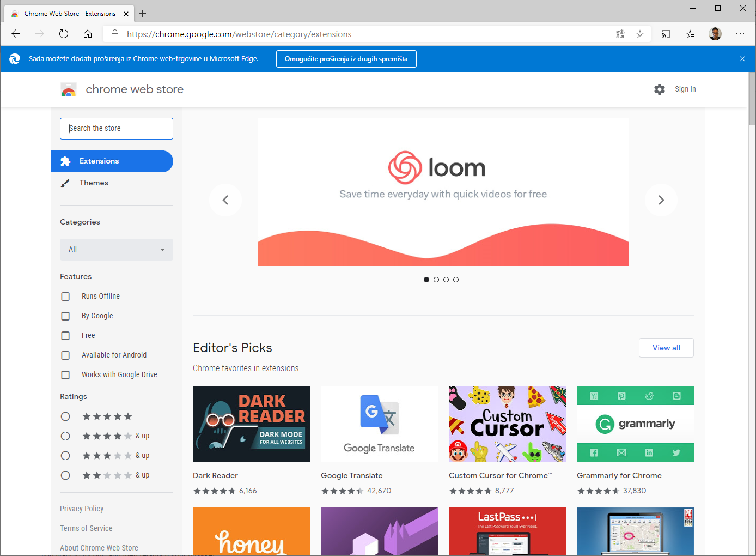The image size is (756, 556).
Task: Switch to Chrome Web Store browser tab
Action: (x=69, y=14)
